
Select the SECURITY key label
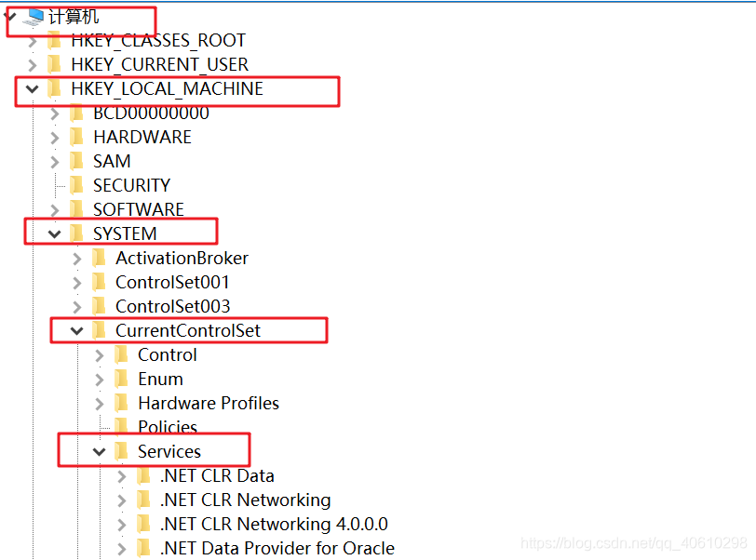131,185
